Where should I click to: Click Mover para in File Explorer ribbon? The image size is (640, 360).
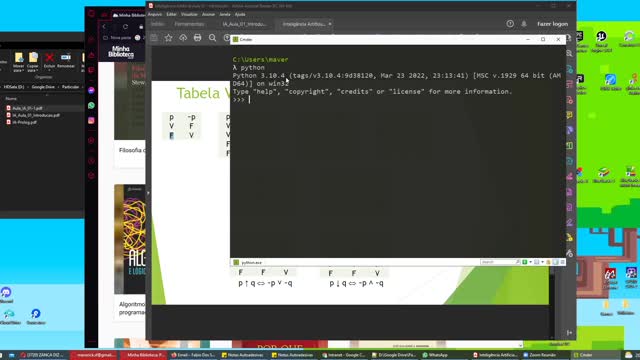18,62
